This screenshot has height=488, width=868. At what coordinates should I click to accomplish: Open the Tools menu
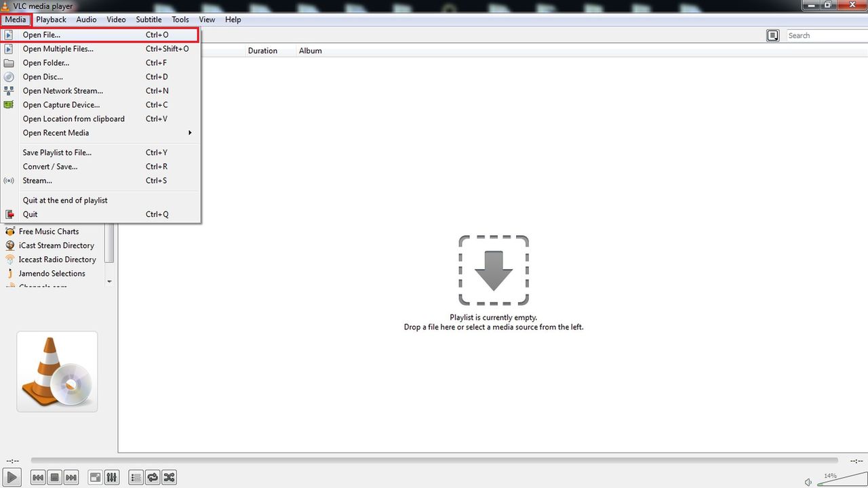pos(180,20)
